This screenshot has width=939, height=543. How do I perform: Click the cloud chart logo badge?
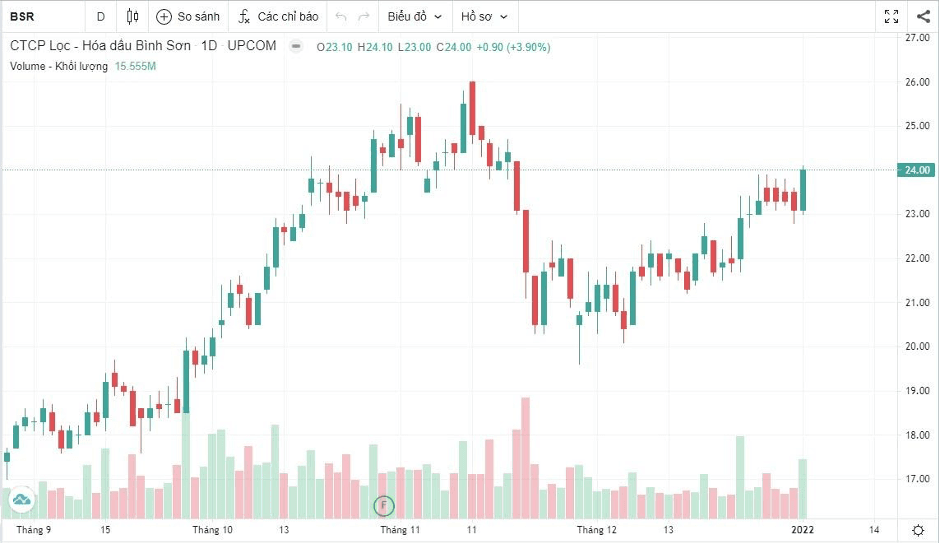click(x=21, y=499)
